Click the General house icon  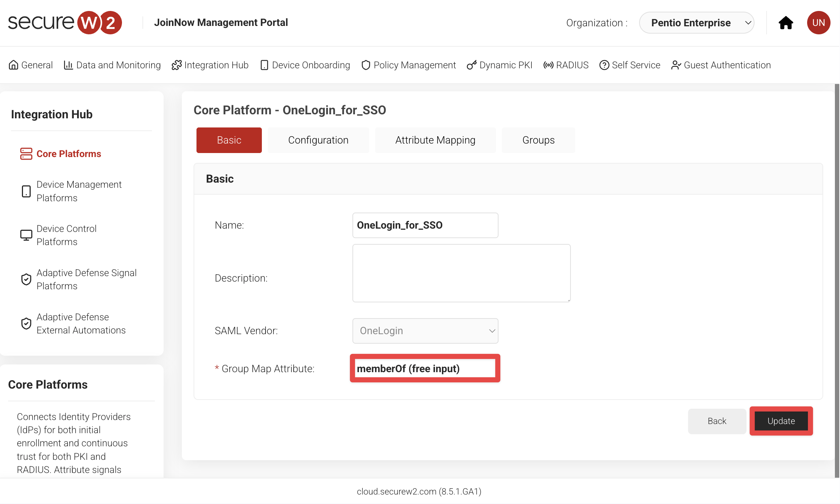pos(14,65)
